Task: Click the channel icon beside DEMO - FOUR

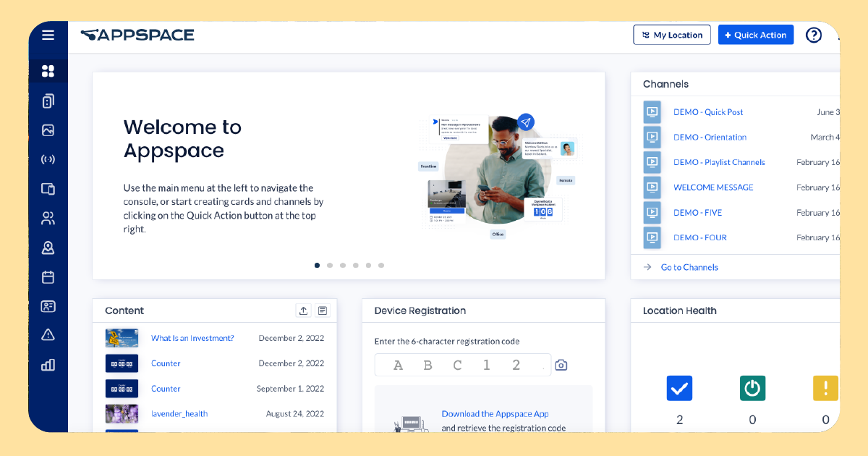Action: [x=652, y=237]
